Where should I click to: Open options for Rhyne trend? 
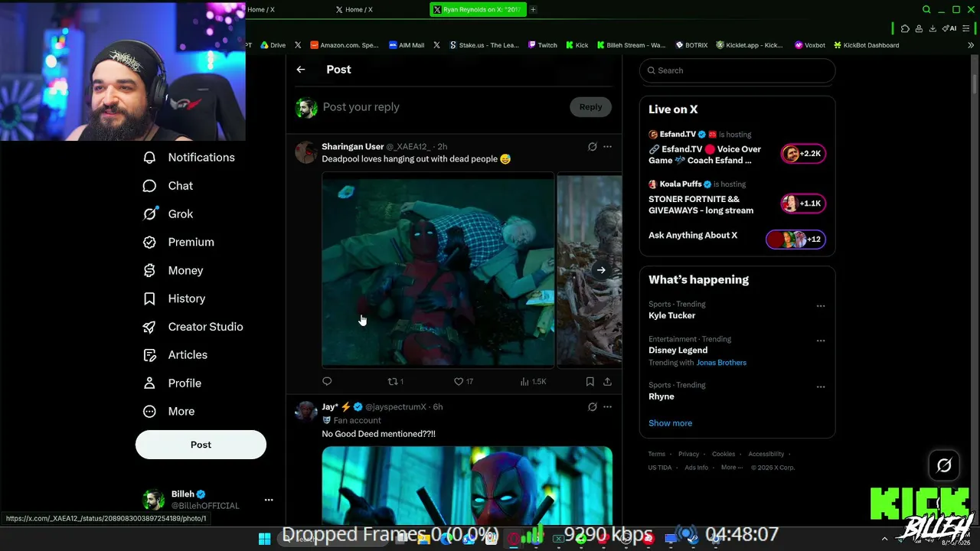click(x=821, y=387)
